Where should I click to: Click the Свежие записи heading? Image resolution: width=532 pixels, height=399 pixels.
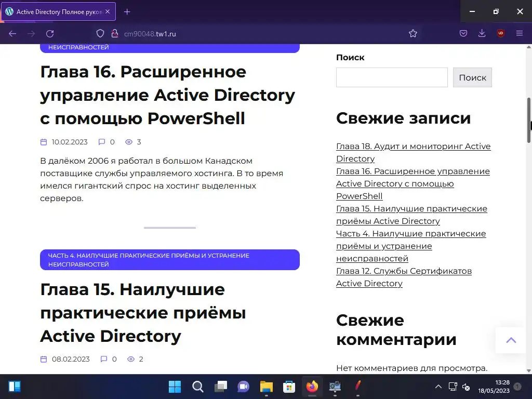click(x=403, y=118)
